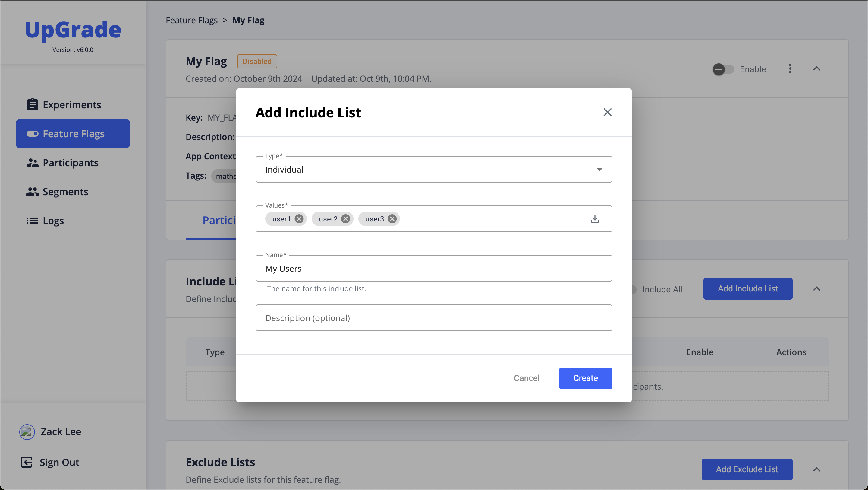
Task: Remove the user1 chip
Action: (x=299, y=219)
